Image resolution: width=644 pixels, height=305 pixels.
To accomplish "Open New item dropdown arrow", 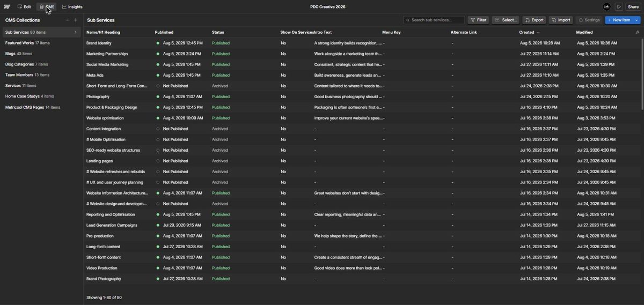I will tap(637, 20).
